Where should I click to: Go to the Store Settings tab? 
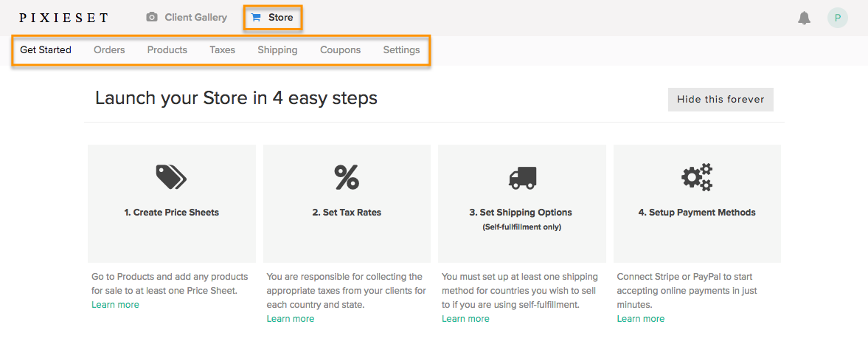pyautogui.click(x=401, y=50)
